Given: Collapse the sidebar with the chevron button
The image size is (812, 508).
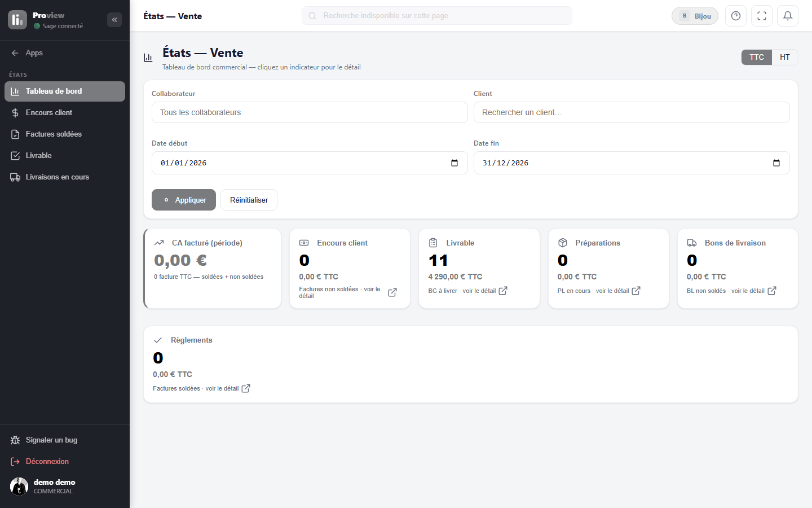Looking at the screenshot, I should pos(114,20).
